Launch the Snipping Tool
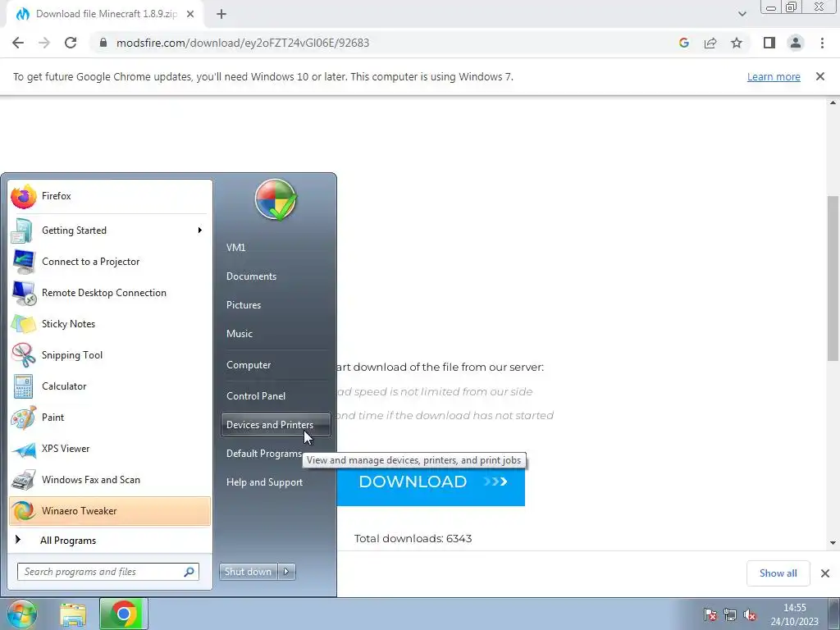The image size is (840, 630). 110,354
